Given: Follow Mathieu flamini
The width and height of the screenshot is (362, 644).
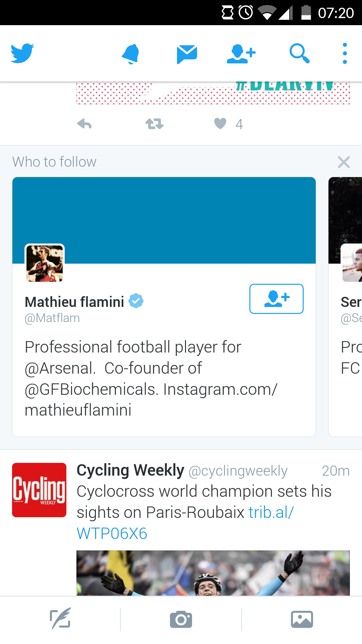Looking at the screenshot, I should (x=276, y=299).
